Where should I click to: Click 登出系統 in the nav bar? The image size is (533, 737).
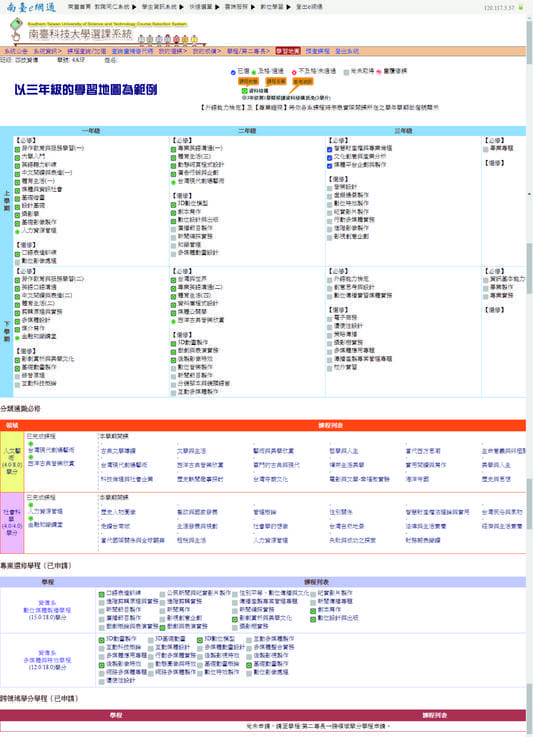pos(347,51)
